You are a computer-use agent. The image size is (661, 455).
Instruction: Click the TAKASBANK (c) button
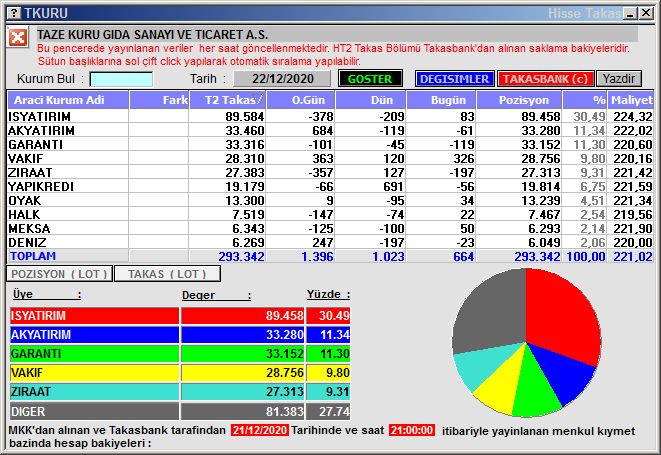point(545,79)
